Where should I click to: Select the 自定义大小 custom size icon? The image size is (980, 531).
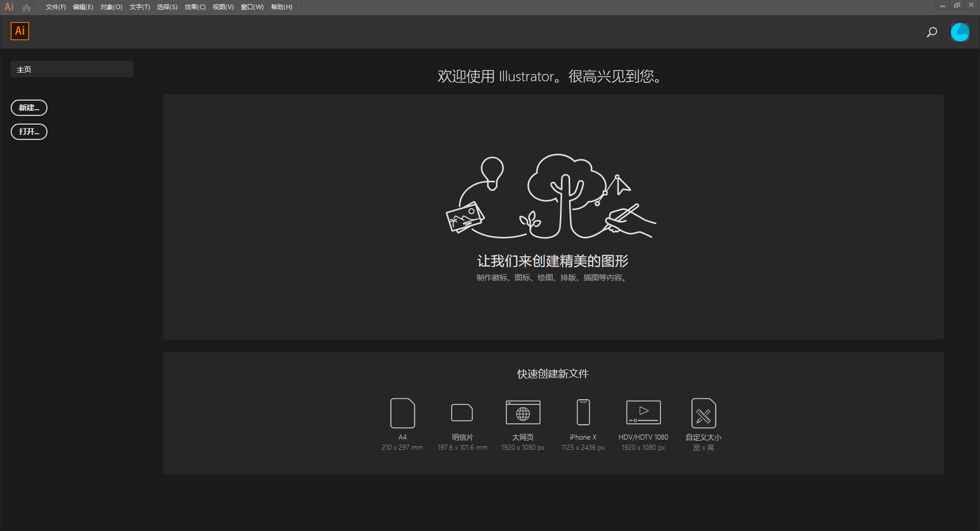pyautogui.click(x=704, y=413)
